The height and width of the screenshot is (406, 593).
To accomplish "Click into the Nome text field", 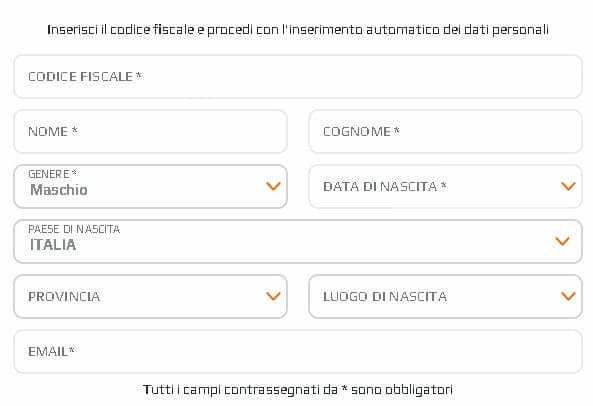I will pyautogui.click(x=151, y=132).
